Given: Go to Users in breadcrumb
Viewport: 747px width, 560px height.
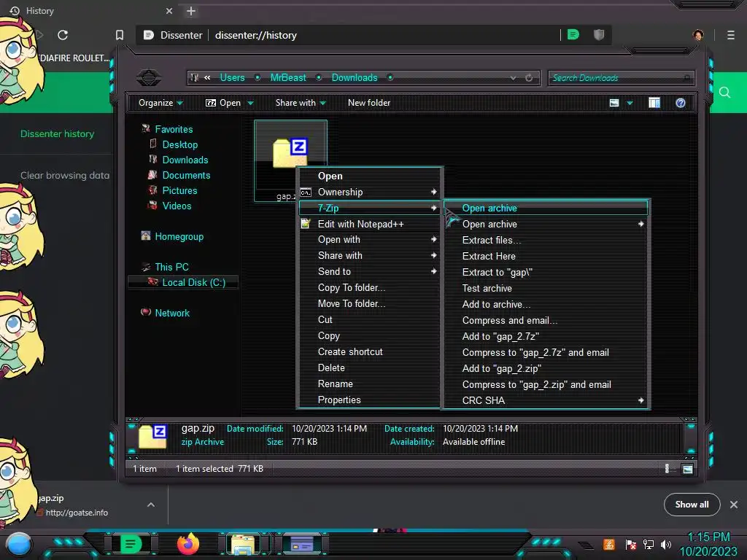Looking at the screenshot, I should coord(232,77).
